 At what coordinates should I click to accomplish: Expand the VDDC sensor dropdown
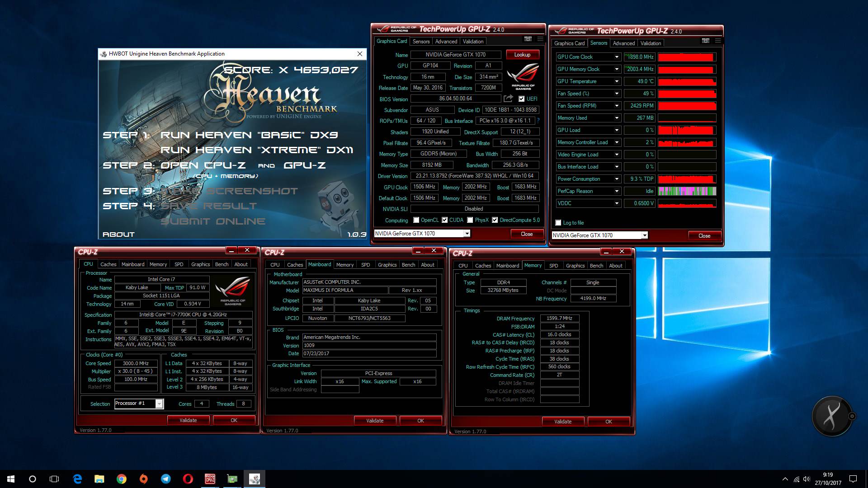[616, 203]
